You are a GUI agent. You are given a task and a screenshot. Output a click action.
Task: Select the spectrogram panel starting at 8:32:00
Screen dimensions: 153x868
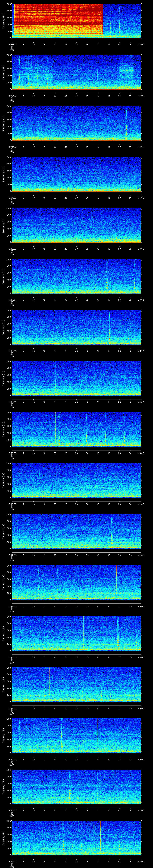tap(77, 72)
